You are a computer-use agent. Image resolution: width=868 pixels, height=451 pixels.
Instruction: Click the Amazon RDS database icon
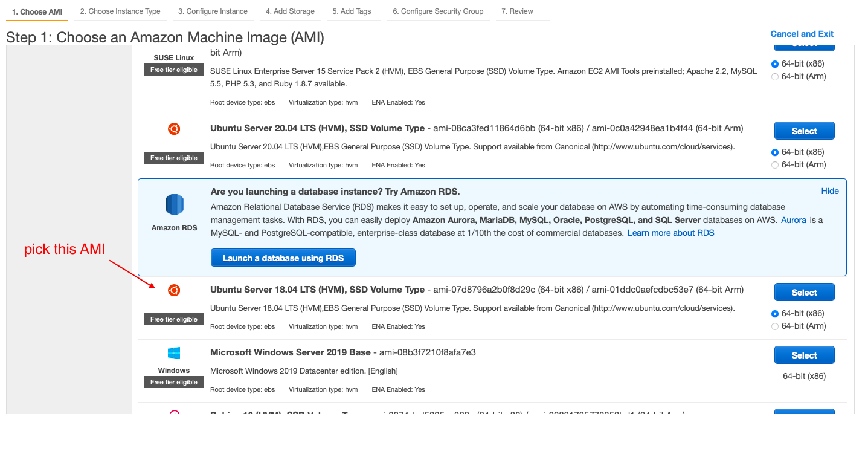coord(174,205)
